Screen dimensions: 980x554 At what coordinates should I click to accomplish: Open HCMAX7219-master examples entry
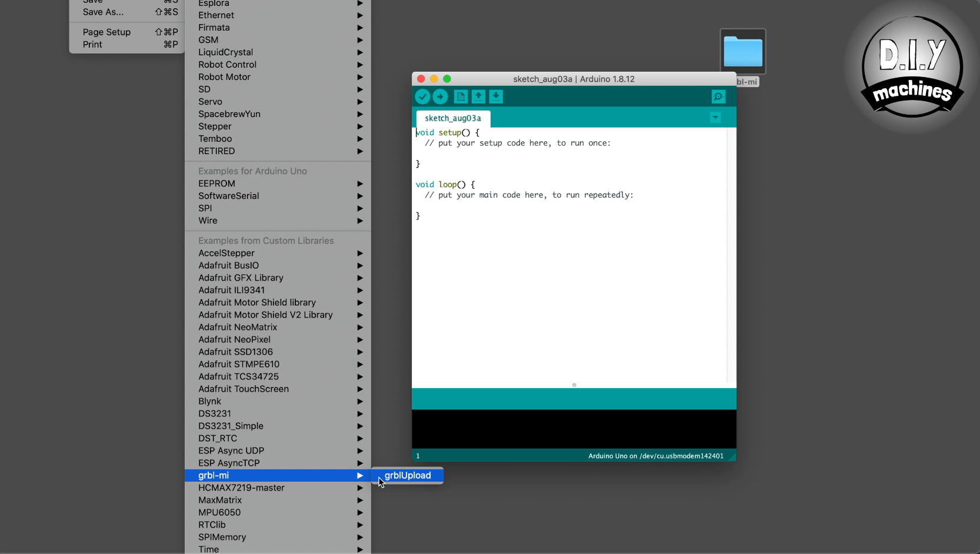tap(278, 488)
